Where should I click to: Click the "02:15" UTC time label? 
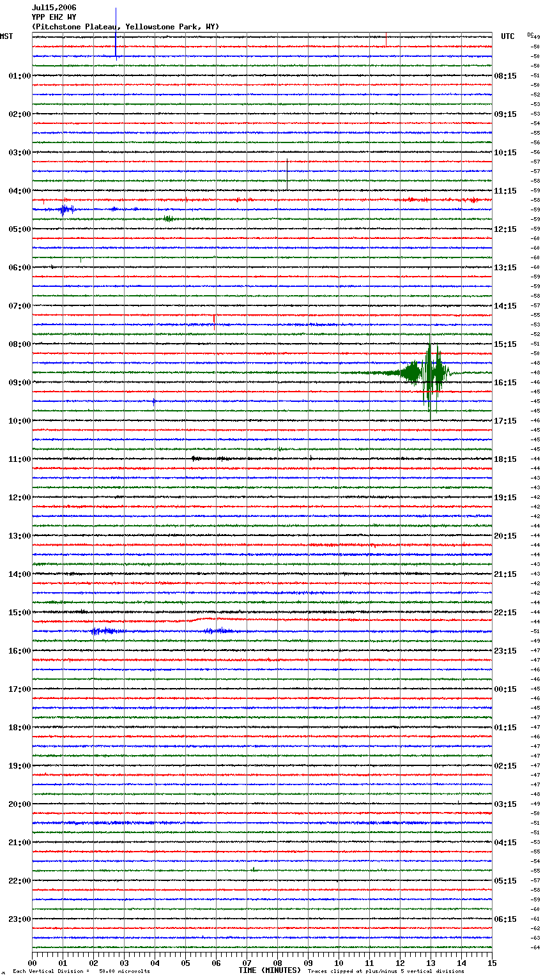tap(505, 766)
